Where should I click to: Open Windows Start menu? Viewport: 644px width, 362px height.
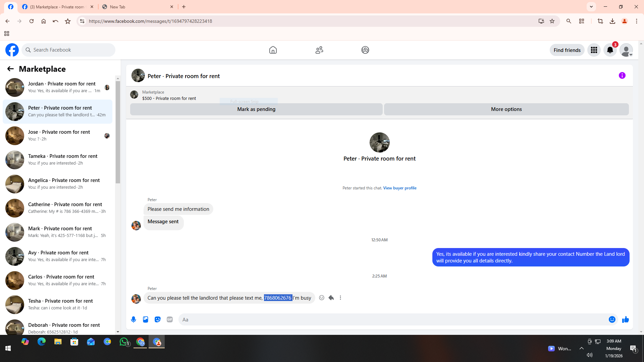[x=8, y=349]
